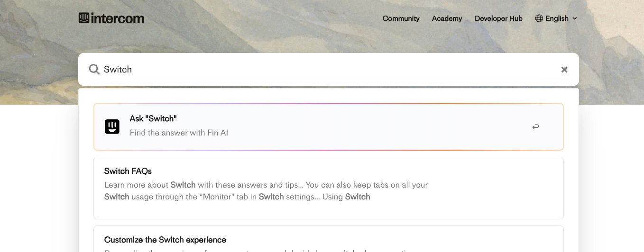Viewport: 644px width, 252px height.
Task: Click the magnifying glass search icon
Action: [x=94, y=69]
